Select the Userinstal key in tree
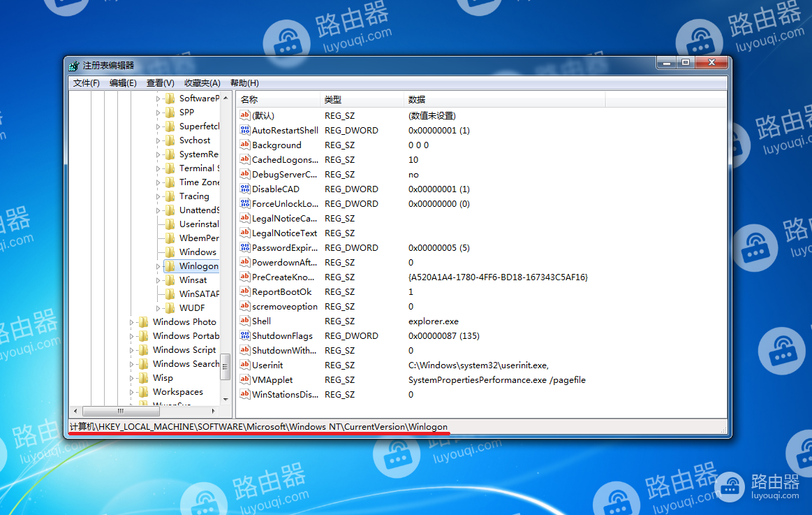This screenshot has height=515, width=812. (x=199, y=224)
